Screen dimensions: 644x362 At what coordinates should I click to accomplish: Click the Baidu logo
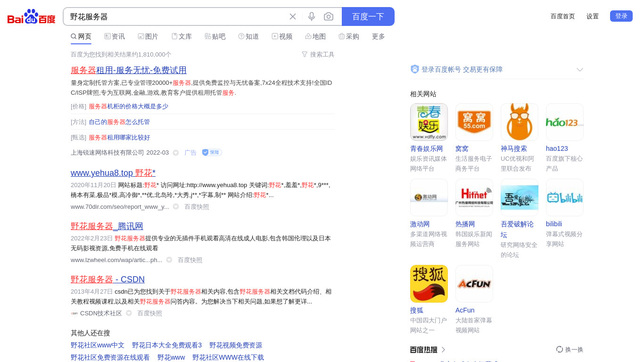point(32,16)
